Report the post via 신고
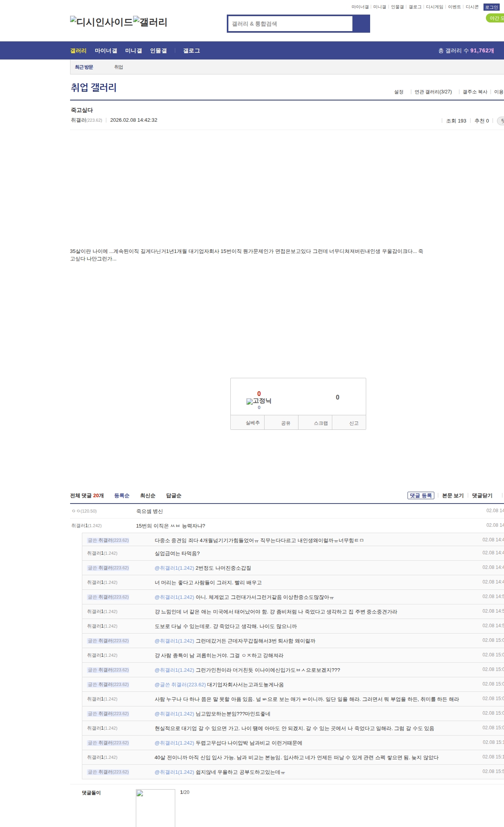 click(354, 423)
